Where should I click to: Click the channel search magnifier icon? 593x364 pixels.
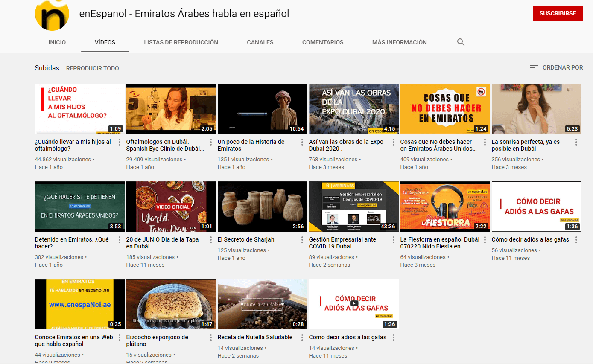[x=461, y=42]
